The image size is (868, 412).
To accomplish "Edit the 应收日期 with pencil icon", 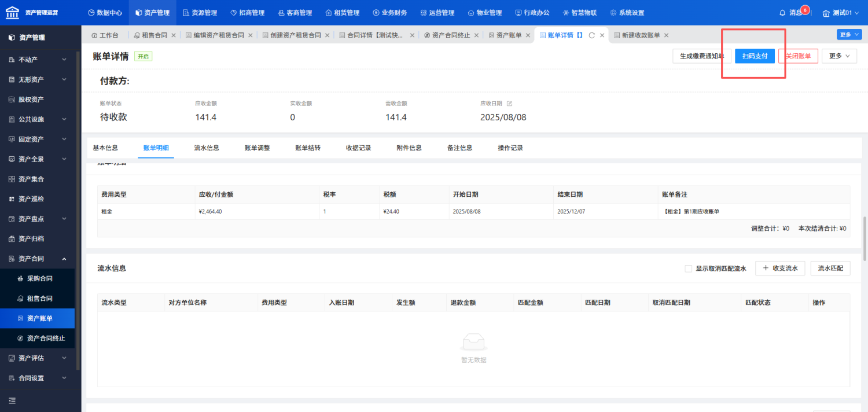I will [x=510, y=104].
